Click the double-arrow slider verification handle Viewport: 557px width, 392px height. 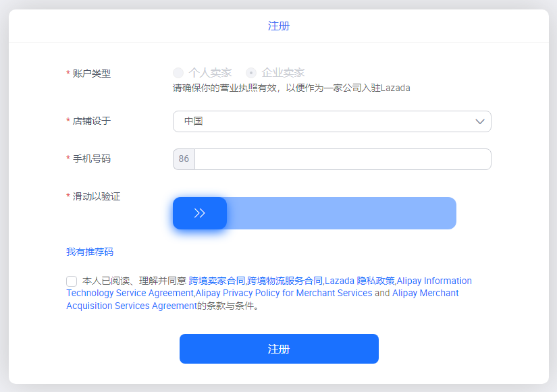click(x=199, y=213)
